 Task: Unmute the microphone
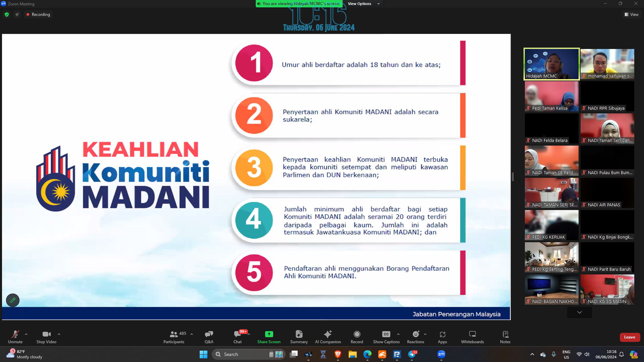(x=15, y=337)
